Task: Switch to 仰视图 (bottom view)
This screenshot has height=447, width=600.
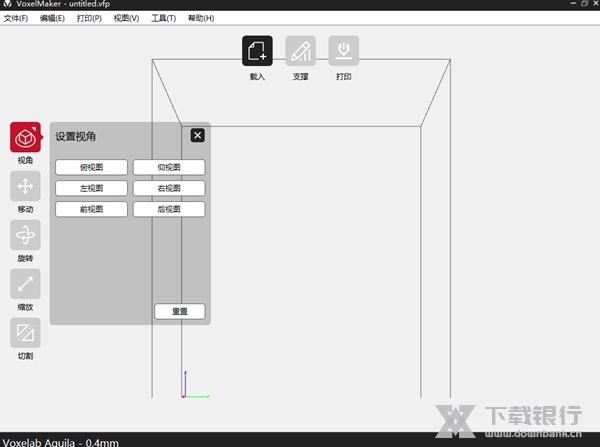Action: pyautogui.click(x=169, y=167)
